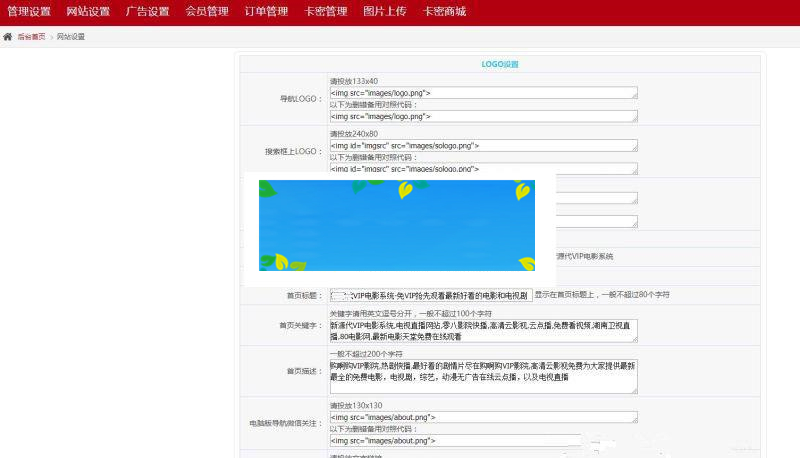Open the 网站设置 menu

pyautogui.click(x=88, y=12)
